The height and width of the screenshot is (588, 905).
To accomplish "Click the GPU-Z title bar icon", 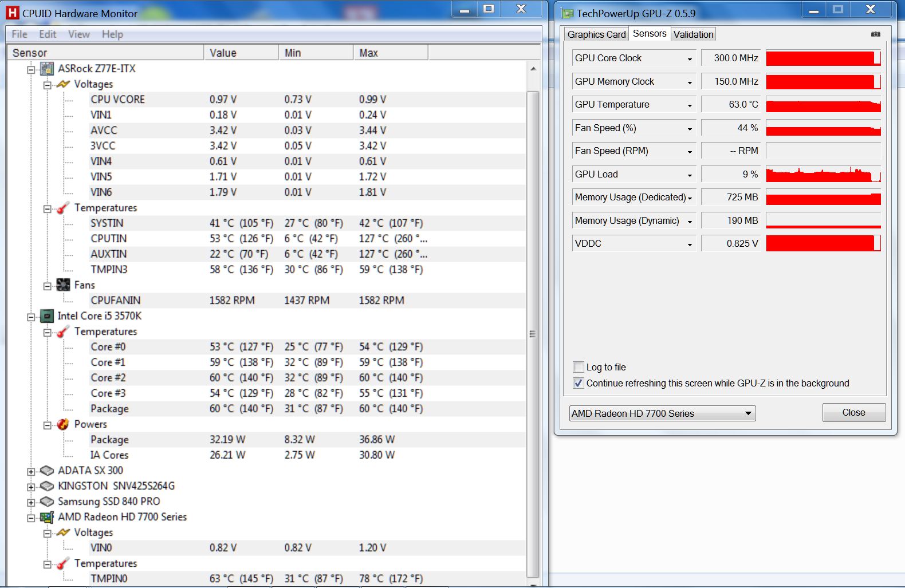I will [x=568, y=13].
